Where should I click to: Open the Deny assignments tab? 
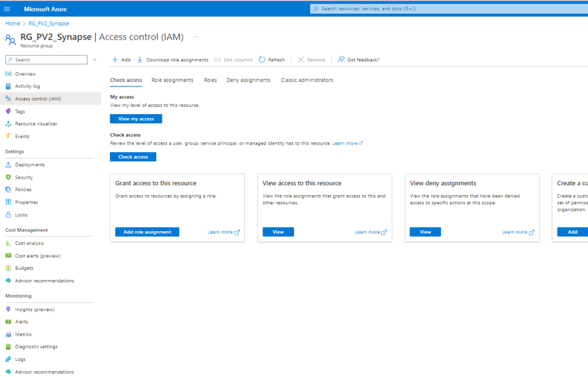tap(248, 80)
